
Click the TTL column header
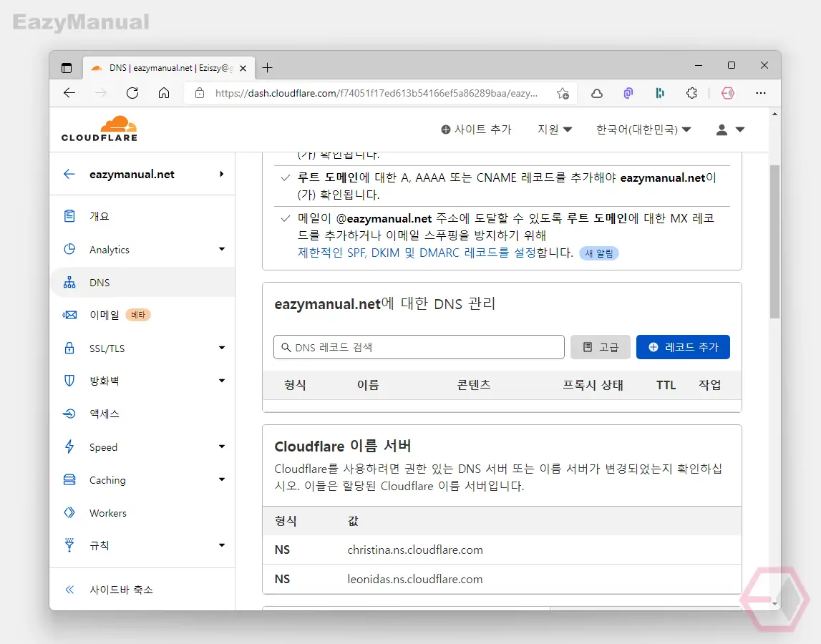(666, 386)
